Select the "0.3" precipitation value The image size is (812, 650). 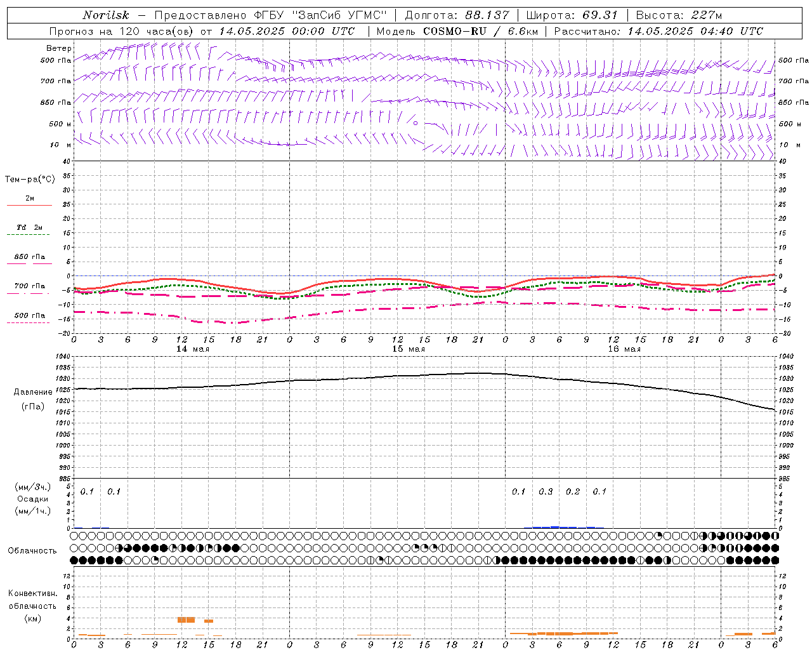click(x=546, y=492)
